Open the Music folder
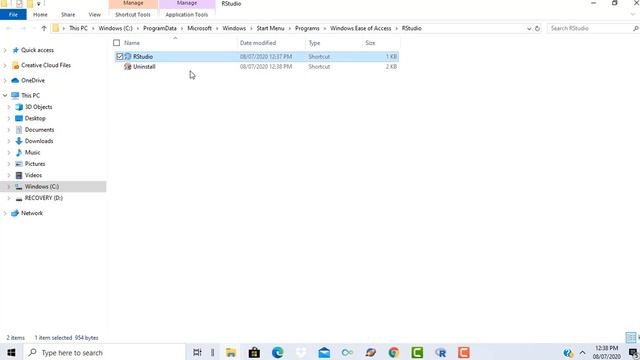The height and width of the screenshot is (360, 640). coord(32,152)
